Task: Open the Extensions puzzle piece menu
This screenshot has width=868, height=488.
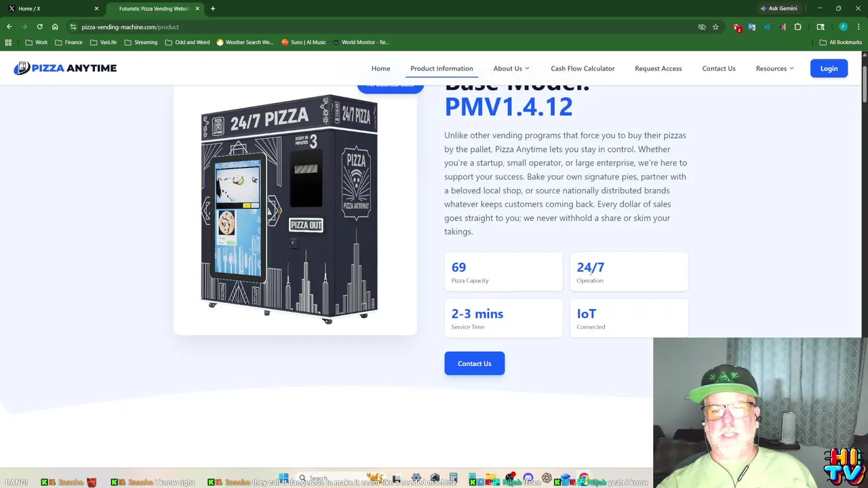Action: pyautogui.click(x=797, y=27)
